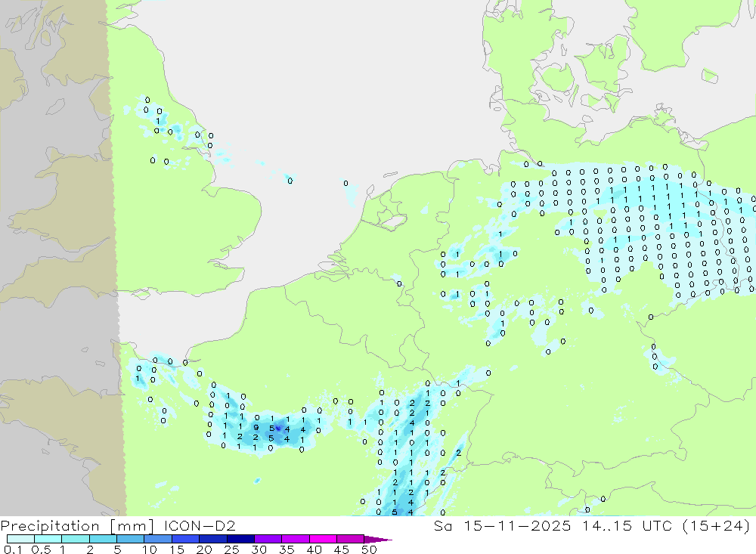Click the 45–50 mm legend color swatch
This screenshot has height=554, width=756.
click(350, 539)
